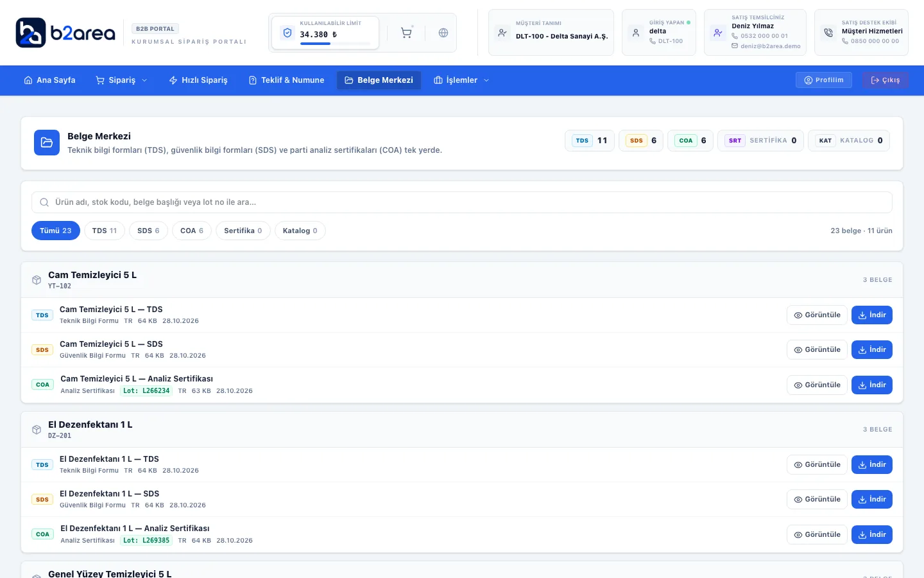Click the TDS badge of El Dezenfektanı 1 L — TDS
The width and height of the screenshot is (924, 578).
coord(42,465)
